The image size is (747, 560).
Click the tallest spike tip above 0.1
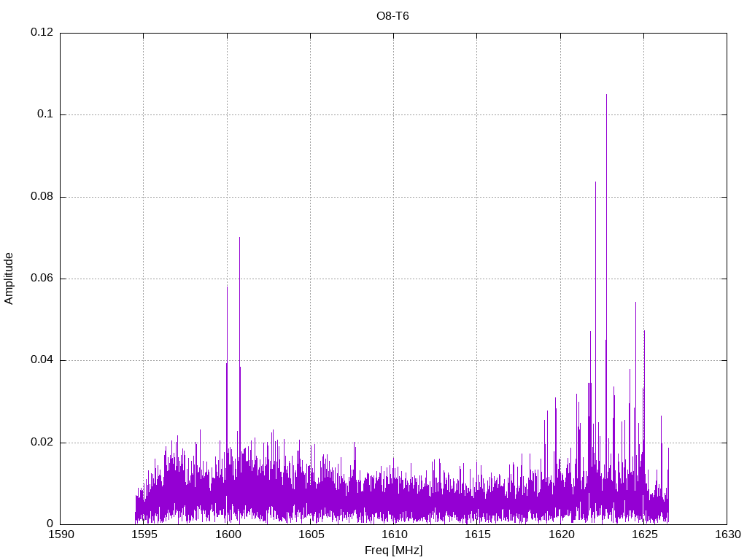click(606, 95)
